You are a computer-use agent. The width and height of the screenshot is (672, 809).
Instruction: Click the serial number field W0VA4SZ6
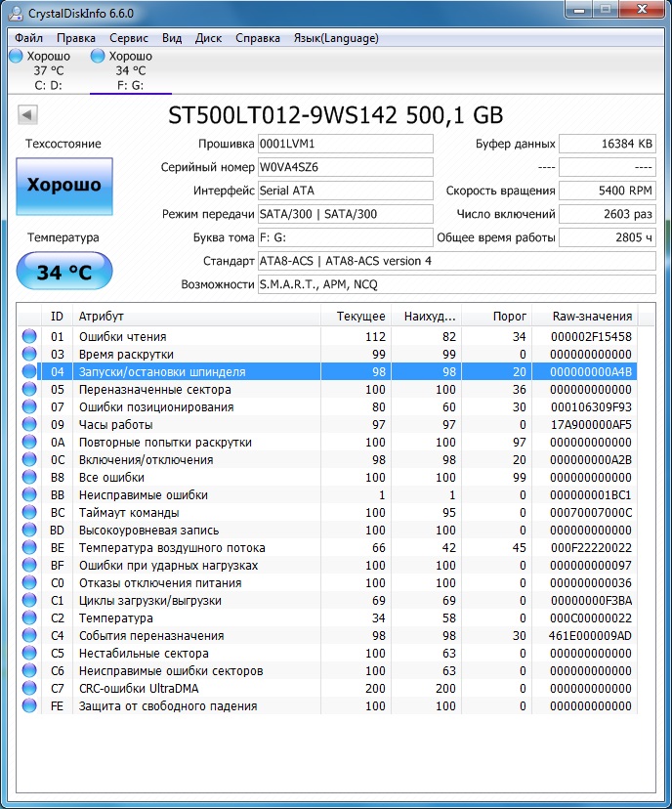pyautogui.click(x=344, y=167)
